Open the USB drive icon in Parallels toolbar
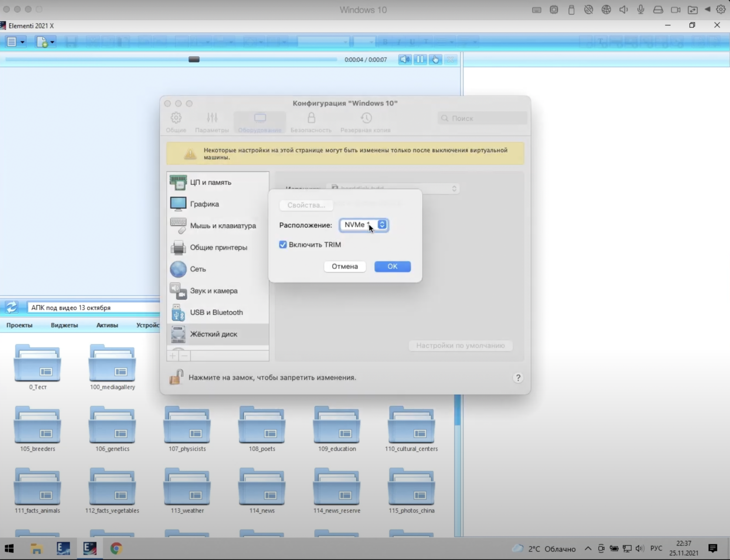This screenshot has width=730, height=560. click(x=571, y=10)
